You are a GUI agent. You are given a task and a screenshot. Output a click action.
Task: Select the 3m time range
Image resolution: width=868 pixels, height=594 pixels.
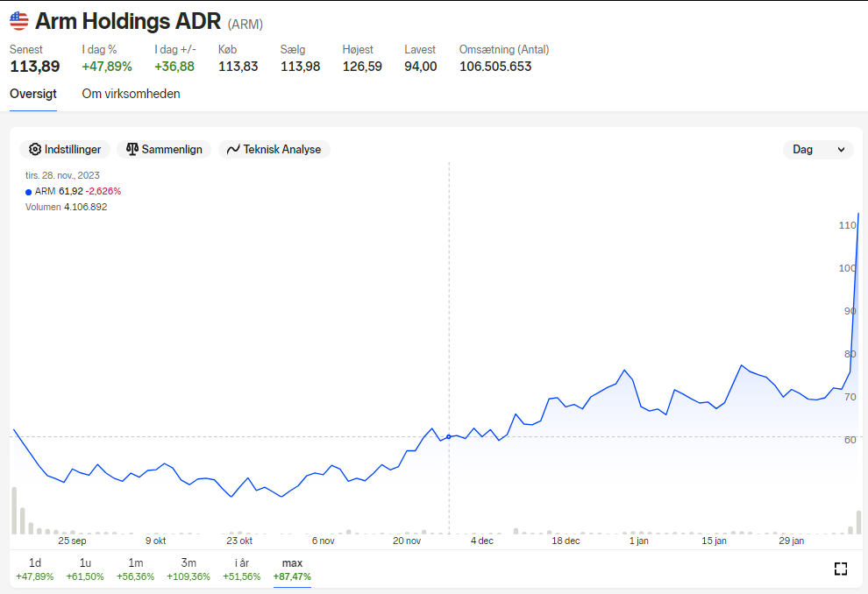point(189,569)
